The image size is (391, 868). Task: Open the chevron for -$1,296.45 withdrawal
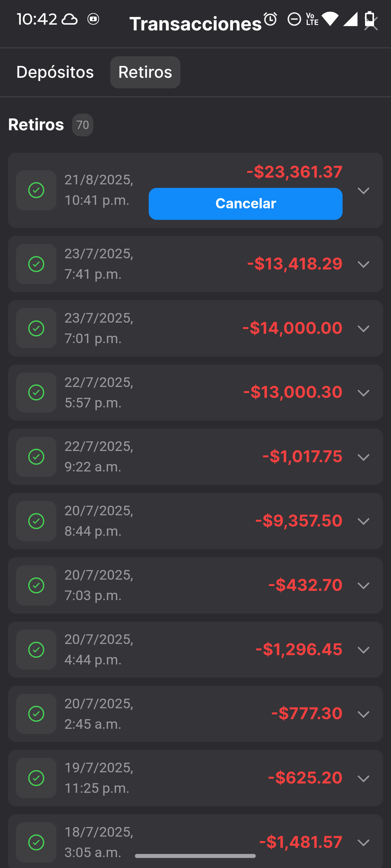point(363,650)
